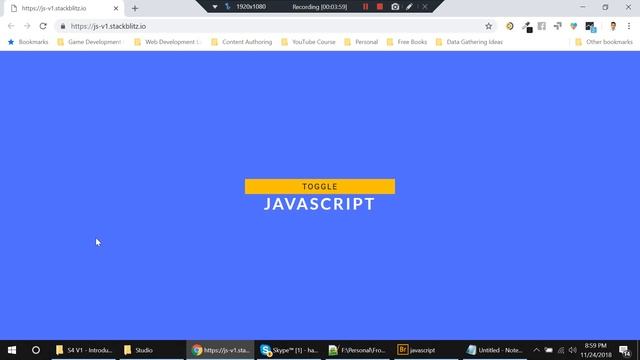640x360 pixels.
Task: Click the yellow circular extension icon
Action: coord(510,26)
